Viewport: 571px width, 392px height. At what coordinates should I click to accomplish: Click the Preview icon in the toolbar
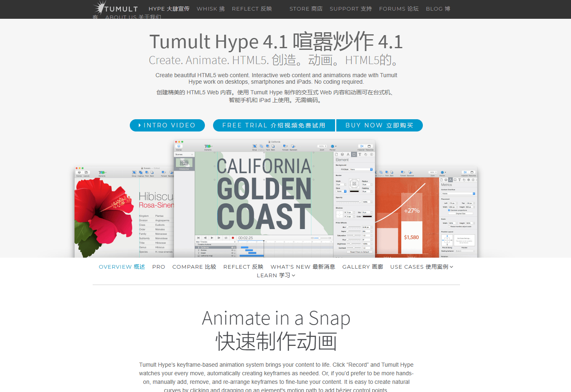pyautogui.click(x=332, y=146)
